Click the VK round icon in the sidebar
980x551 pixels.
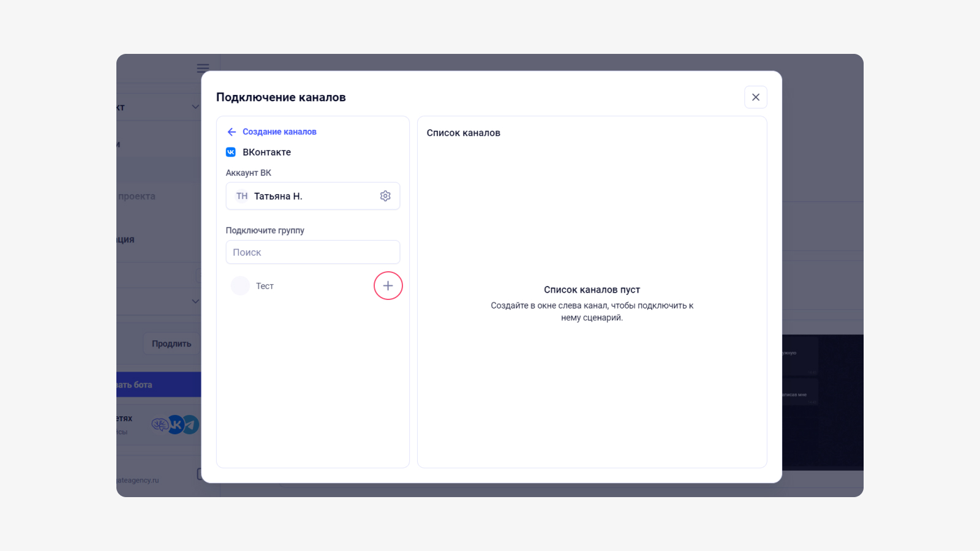[176, 424]
